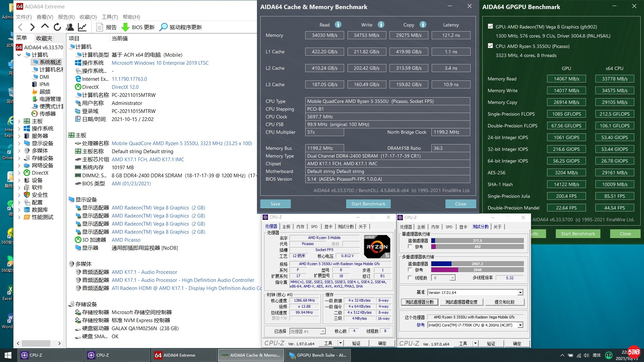Click the Read info icon in benchmark
This screenshot has height=362, width=644.
(338, 24)
